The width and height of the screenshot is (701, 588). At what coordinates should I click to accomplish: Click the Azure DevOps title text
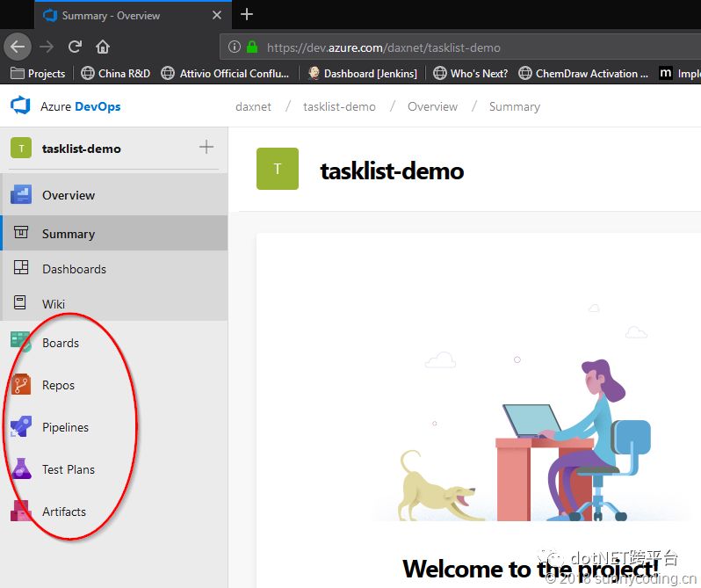coord(81,106)
